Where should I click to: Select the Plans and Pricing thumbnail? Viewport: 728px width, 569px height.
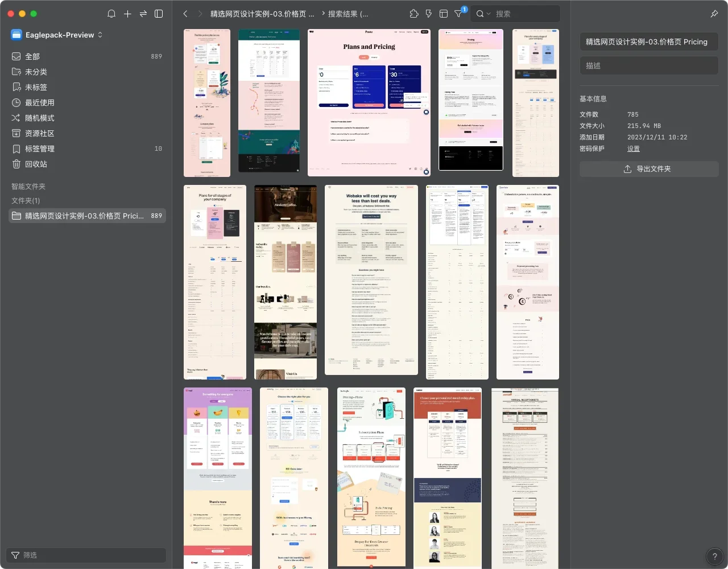pyautogui.click(x=369, y=102)
